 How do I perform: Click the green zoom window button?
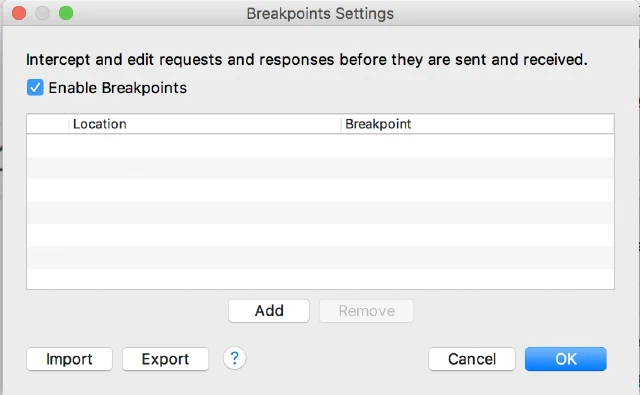point(66,13)
